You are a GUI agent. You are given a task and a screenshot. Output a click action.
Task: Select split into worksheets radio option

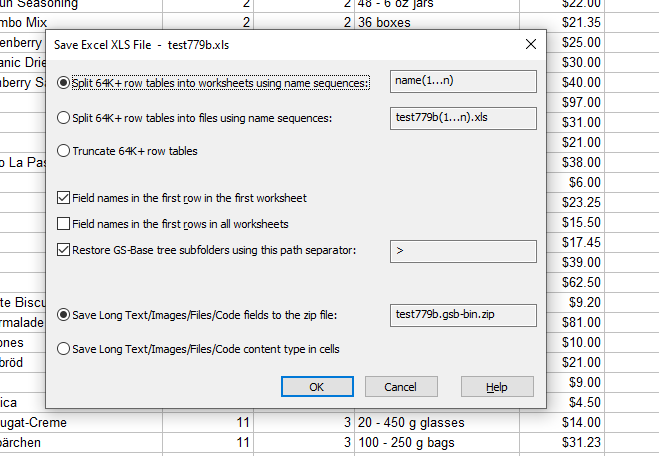pos(65,83)
